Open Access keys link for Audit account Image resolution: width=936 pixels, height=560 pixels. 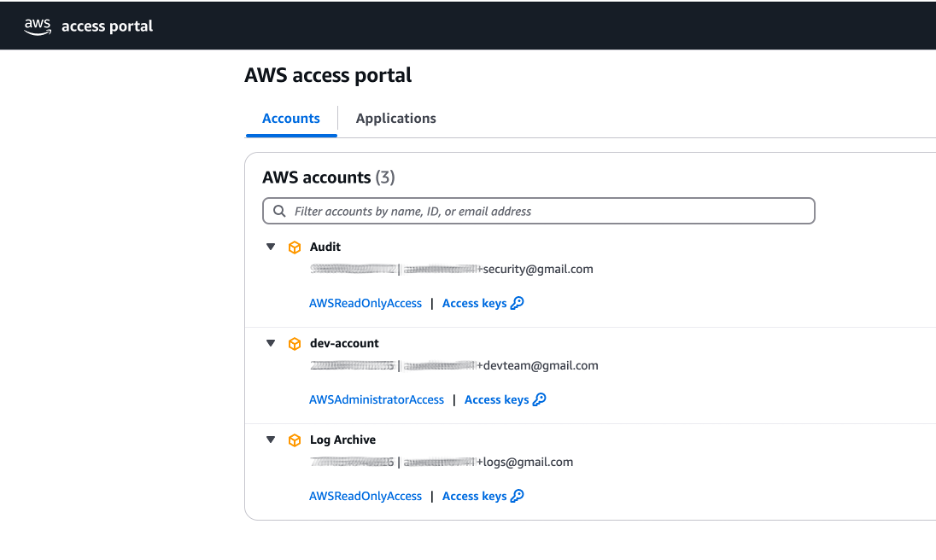click(x=475, y=303)
